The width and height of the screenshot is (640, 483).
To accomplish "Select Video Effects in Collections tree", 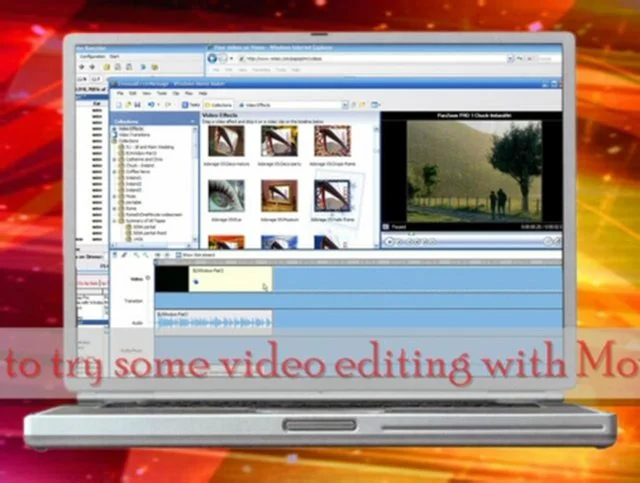I will [131, 129].
